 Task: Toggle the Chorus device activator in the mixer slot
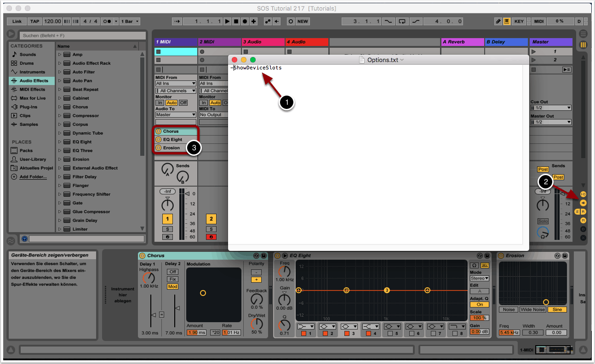pyautogui.click(x=158, y=131)
